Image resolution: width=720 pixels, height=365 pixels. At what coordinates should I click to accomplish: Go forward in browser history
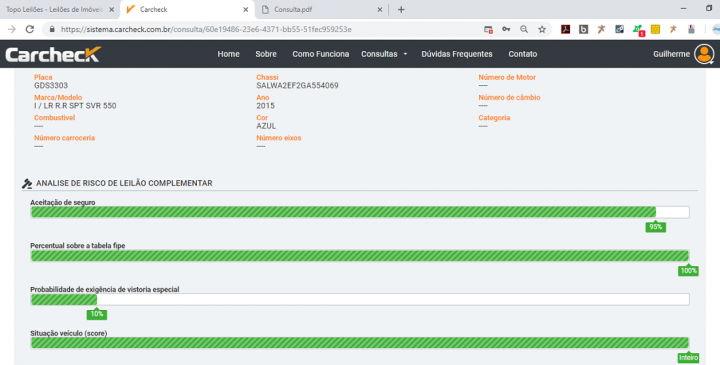11,29
